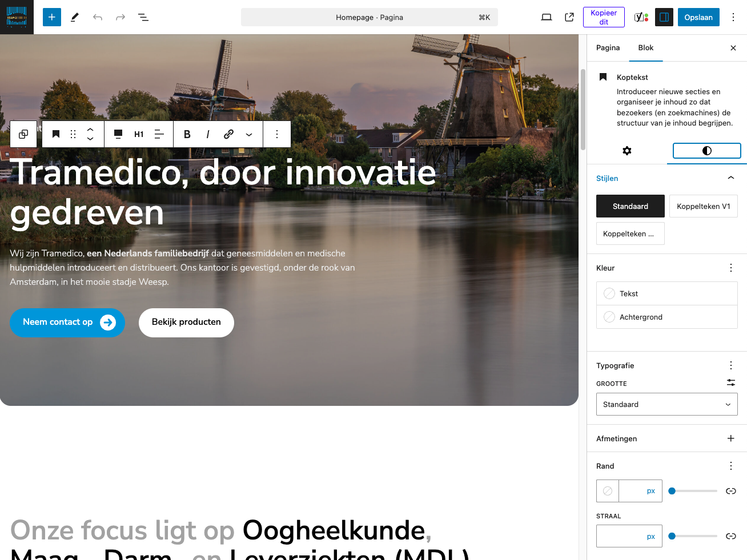Collapse the Stijlen section
This screenshot has width=747, height=560.
pos(667,178)
